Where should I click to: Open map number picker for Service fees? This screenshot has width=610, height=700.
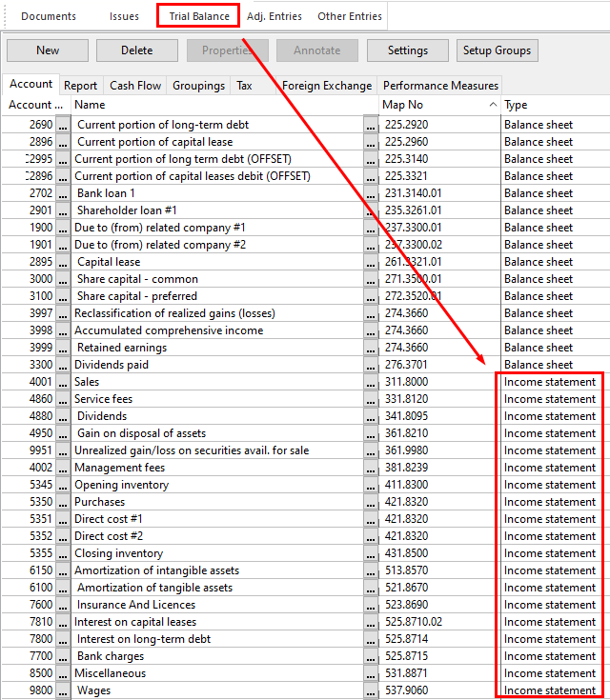(371, 399)
